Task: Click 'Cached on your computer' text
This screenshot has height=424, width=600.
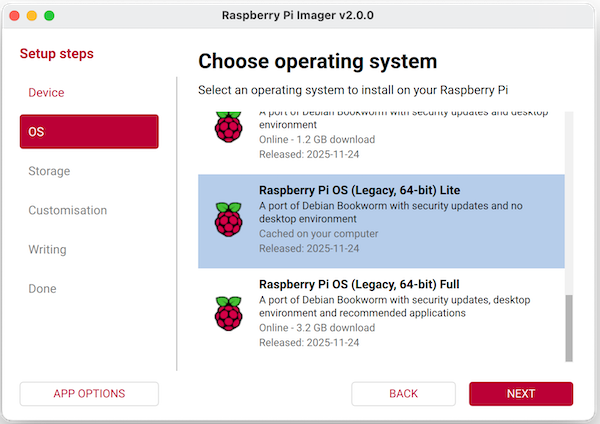Action: [x=318, y=233]
